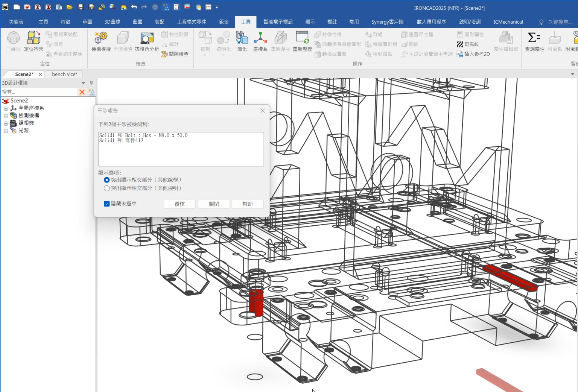Open 查詢屬性 with the sigma icon
Image resolution: width=578 pixels, height=392 pixels.
pyautogui.click(x=534, y=41)
